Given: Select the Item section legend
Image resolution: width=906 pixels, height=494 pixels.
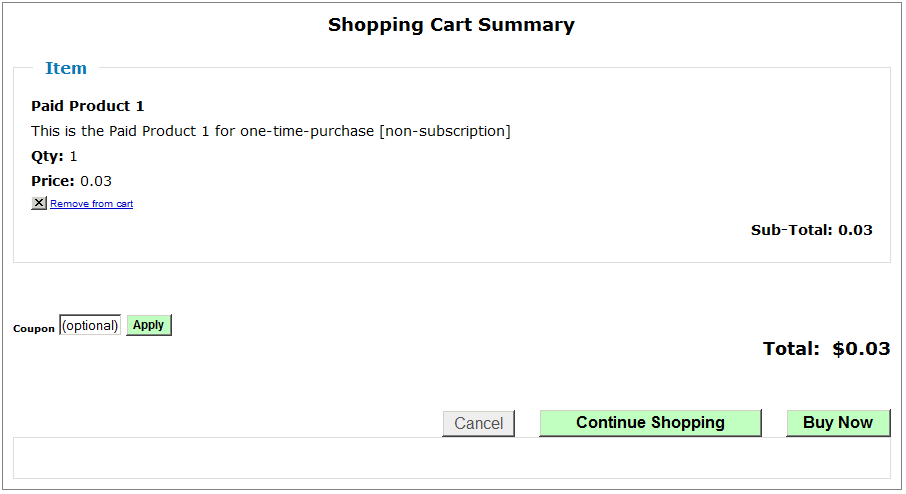Looking at the screenshot, I should [x=66, y=68].
